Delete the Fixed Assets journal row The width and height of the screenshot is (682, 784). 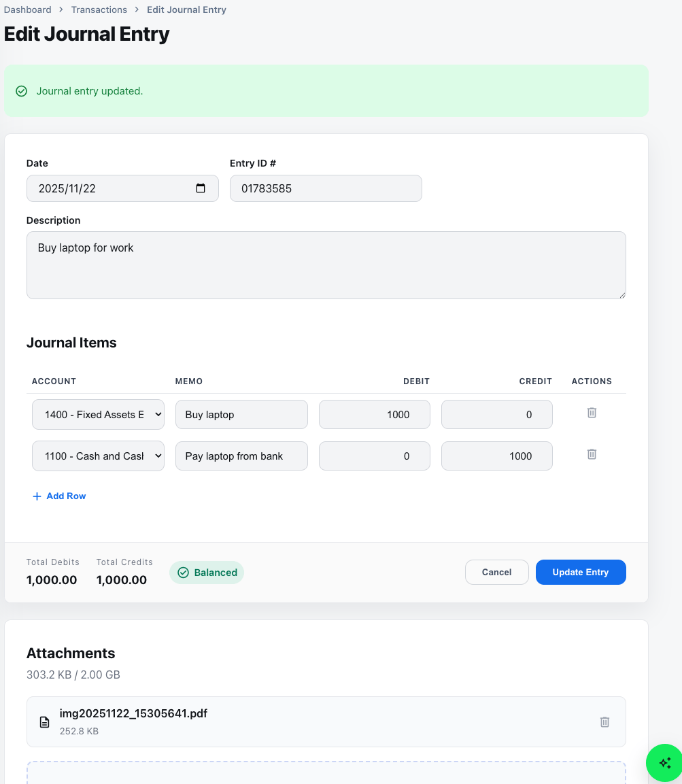[592, 413]
